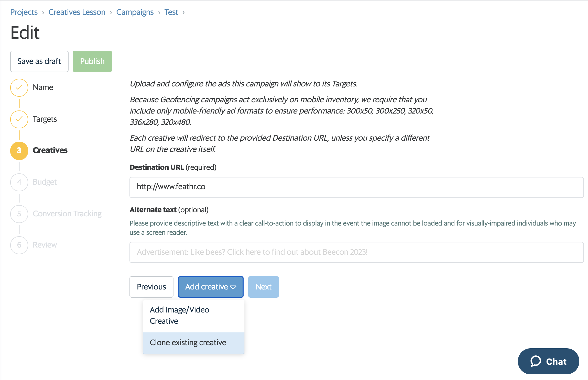
Task: Open the Campaigns breadcrumb link
Action: pos(135,12)
